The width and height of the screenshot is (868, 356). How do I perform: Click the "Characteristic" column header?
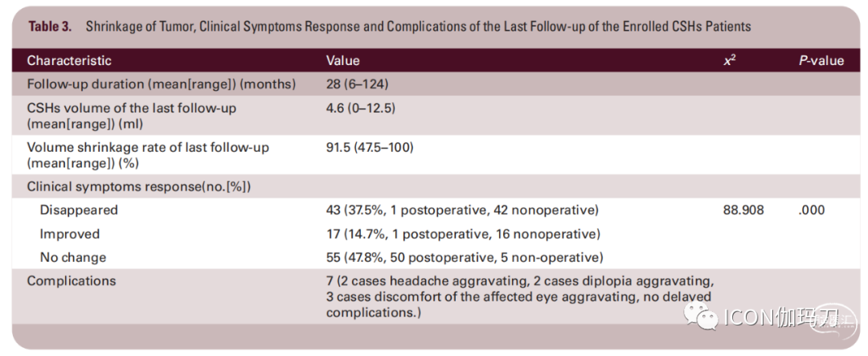click(x=69, y=60)
